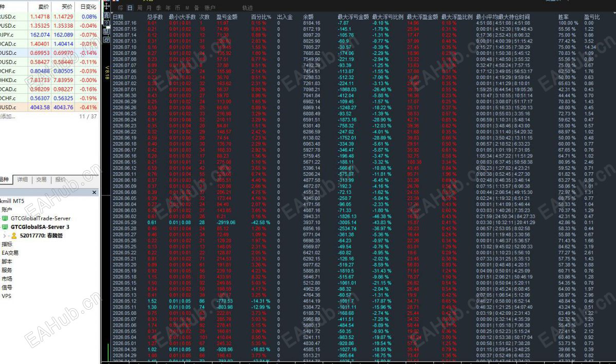Screen dimensions: 616x364
Task: Click the GTCGlobalTrade-Server server icon
Action: click(5, 218)
